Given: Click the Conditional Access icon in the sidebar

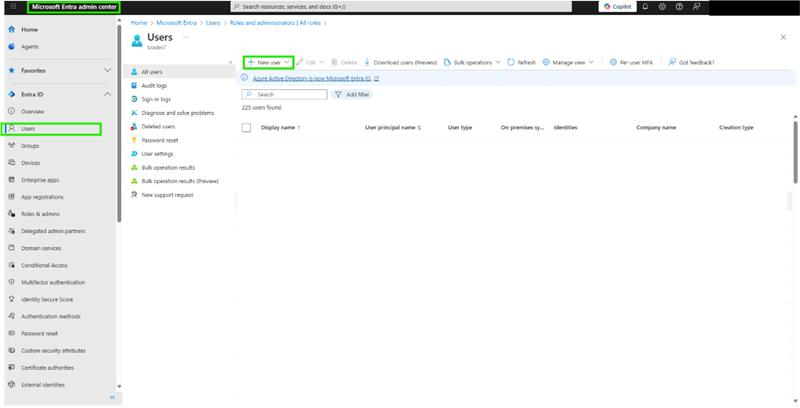Looking at the screenshot, I should [x=12, y=265].
